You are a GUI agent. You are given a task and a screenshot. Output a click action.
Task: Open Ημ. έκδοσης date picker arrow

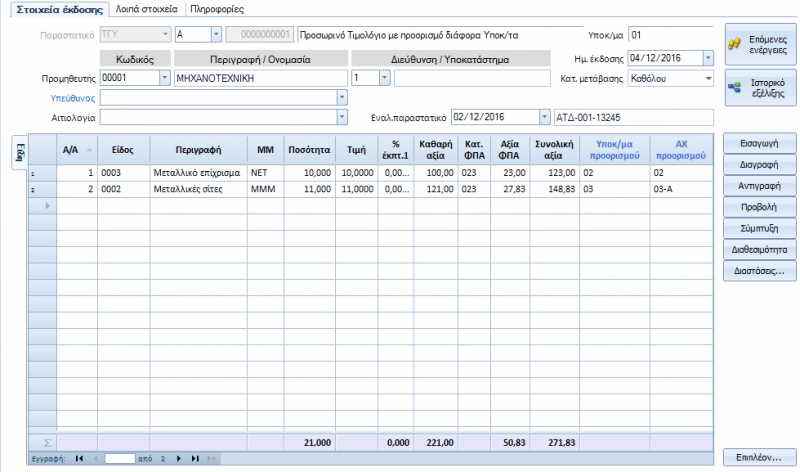click(x=708, y=58)
